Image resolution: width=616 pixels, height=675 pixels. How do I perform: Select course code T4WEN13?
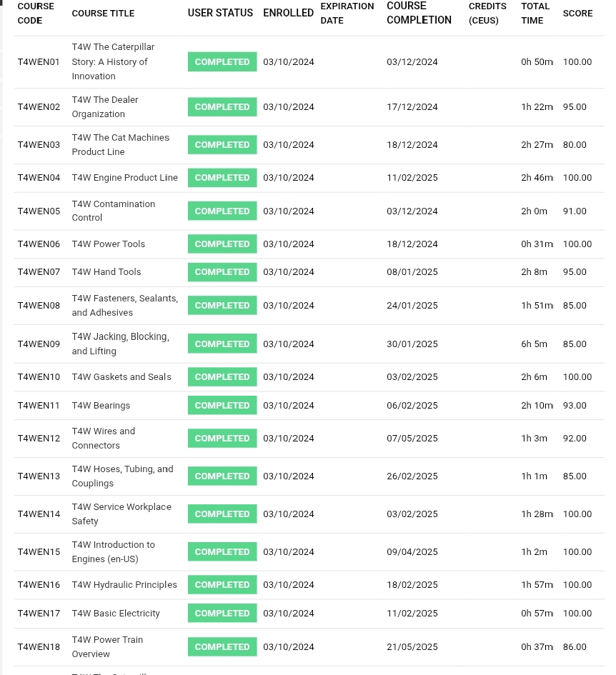click(39, 476)
